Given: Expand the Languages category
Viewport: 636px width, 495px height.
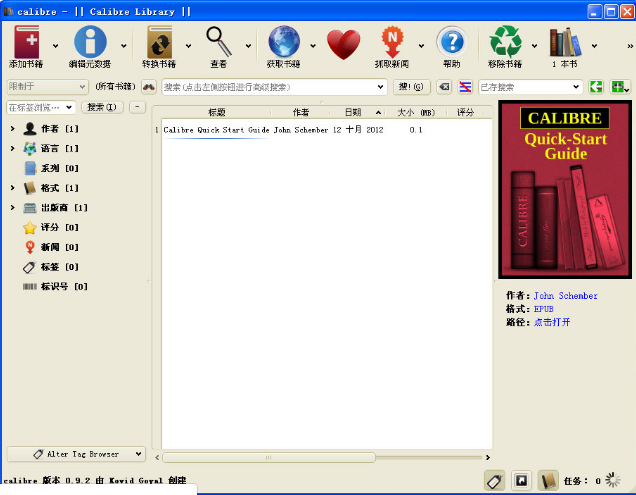Looking at the screenshot, I should (x=13, y=148).
